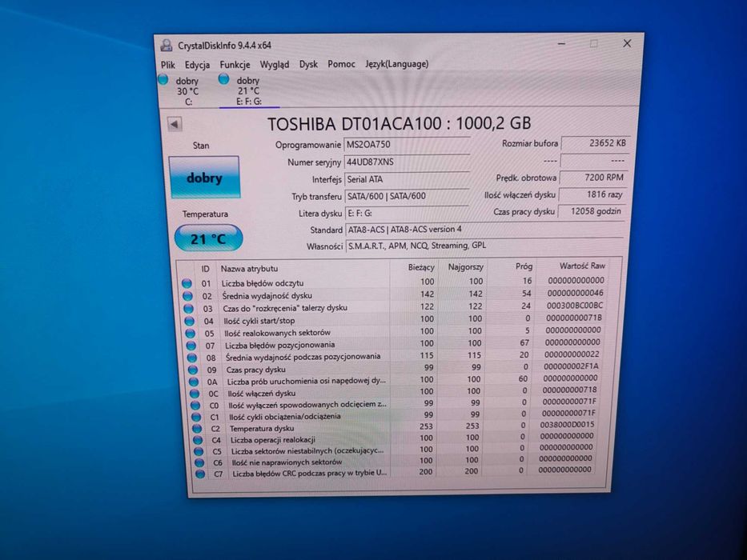
Task: Click status orb for attribute C6 row
Action: click(x=199, y=463)
